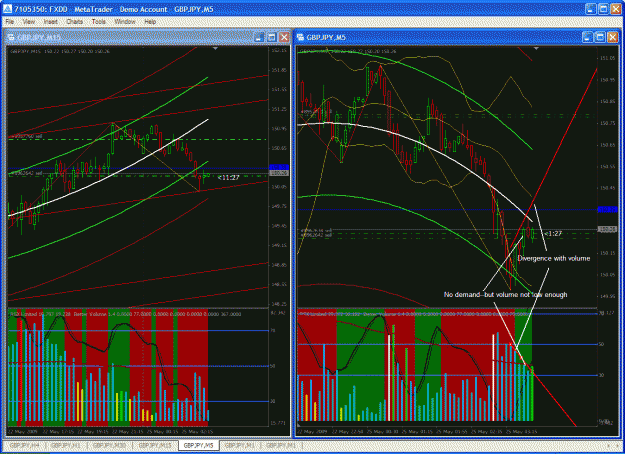Screen dimensions: 625x454
Task: Click the GBPJPY,M15 window title text
Action: tap(39, 37)
